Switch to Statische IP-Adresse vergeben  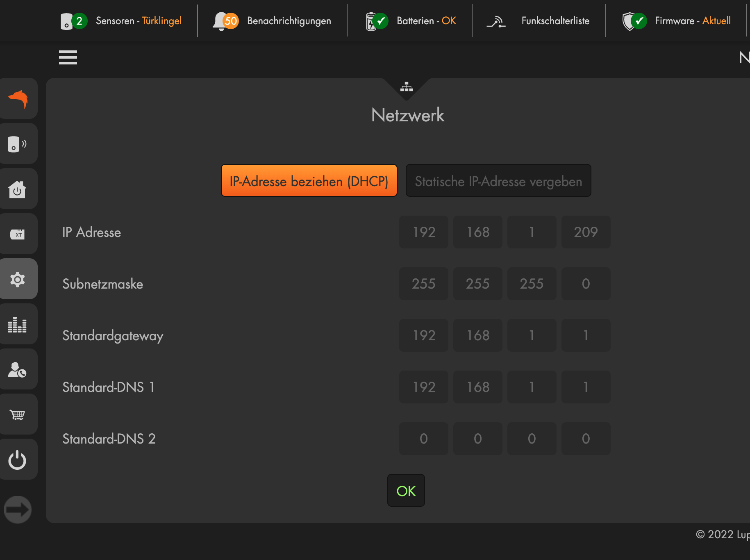pyautogui.click(x=498, y=181)
